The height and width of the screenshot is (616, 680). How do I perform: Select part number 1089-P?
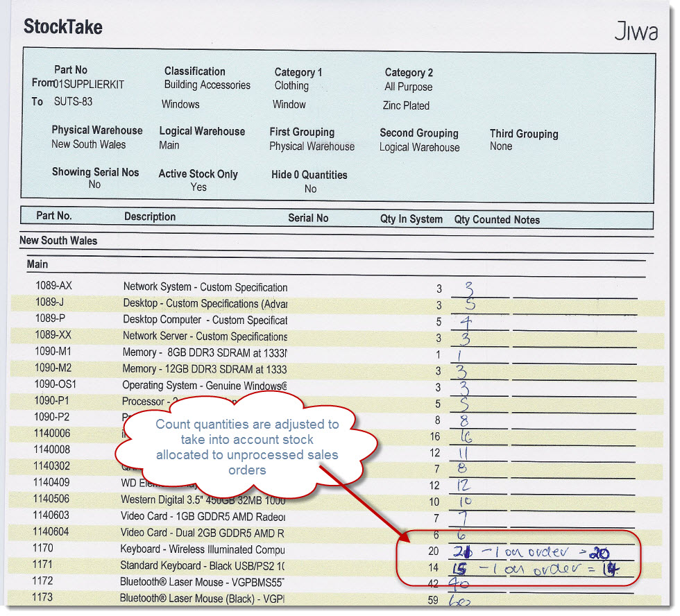(x=50, y=318)
